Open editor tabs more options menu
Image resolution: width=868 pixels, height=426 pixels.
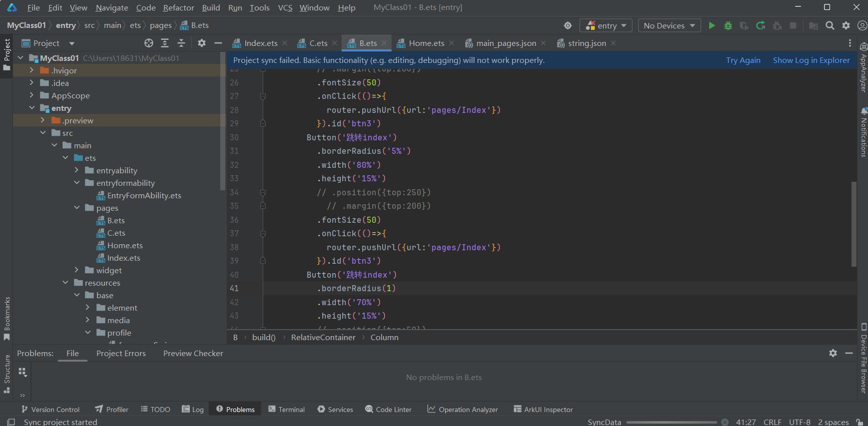tap(850, 43)
